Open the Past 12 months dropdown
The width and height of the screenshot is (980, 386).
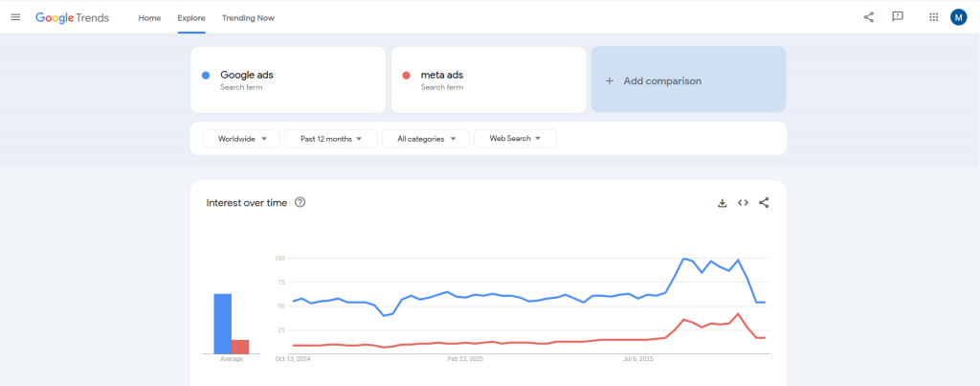330,139
